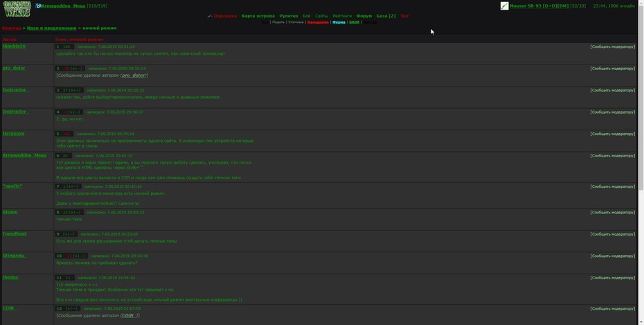Report Натахаха's post 5 to moderator

[x=612, y=134]
